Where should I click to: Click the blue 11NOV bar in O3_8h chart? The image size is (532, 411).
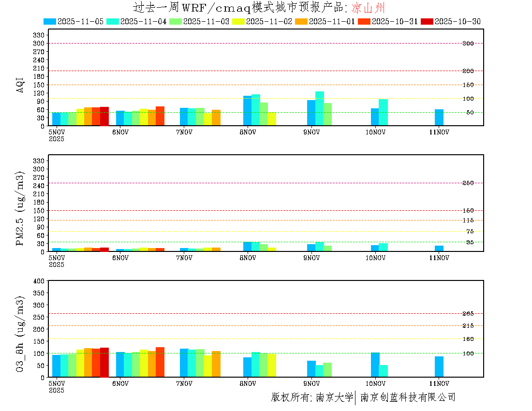click(x=439, y=367)
